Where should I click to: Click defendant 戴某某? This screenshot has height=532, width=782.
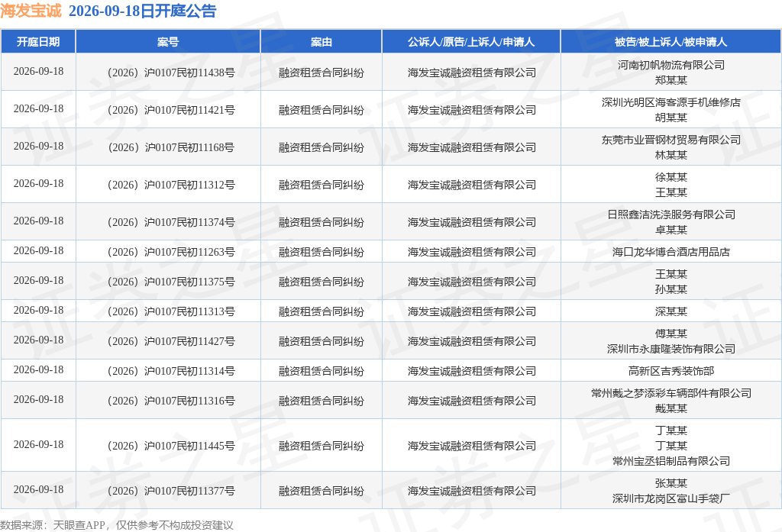pyautogui.click(x=671, y=408)
